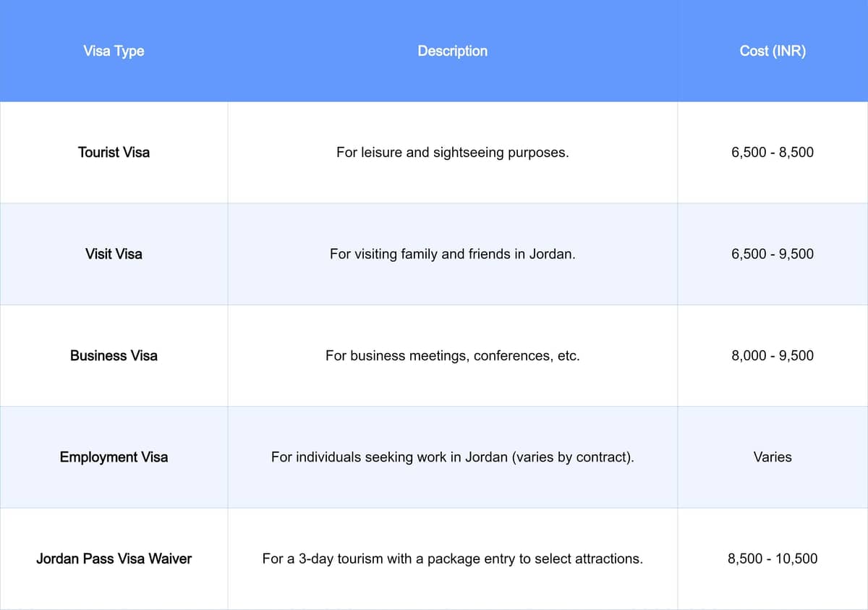Click the leisure and sightseeing purposes description
Image resolution: width=868 pixels, height=610 pixels.
(x=452, y=153)
